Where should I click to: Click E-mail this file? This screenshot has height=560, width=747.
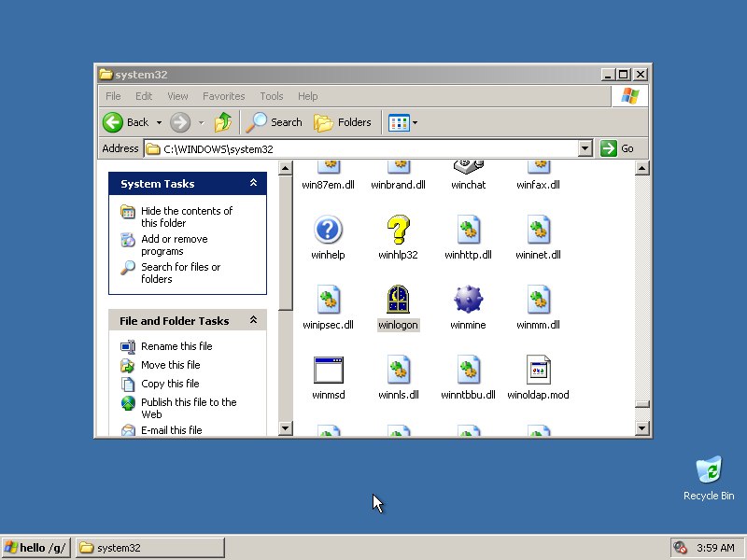point(172,430)
